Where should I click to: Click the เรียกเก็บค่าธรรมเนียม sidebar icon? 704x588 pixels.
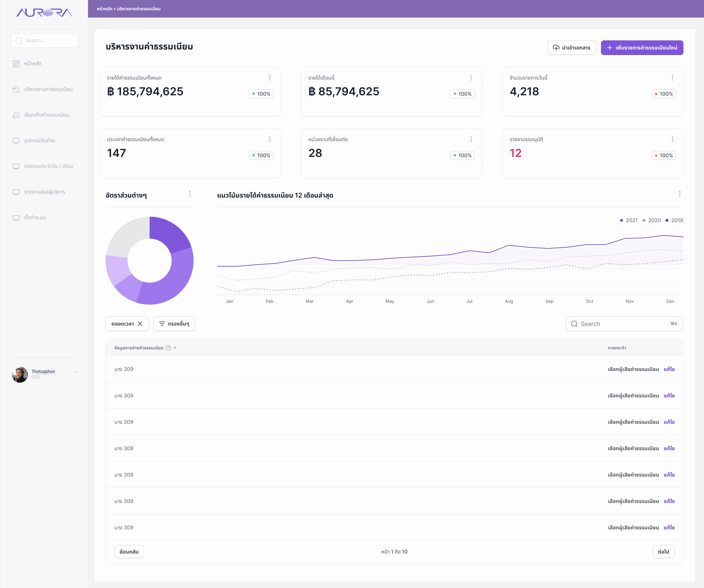click(x=16, y=115)
